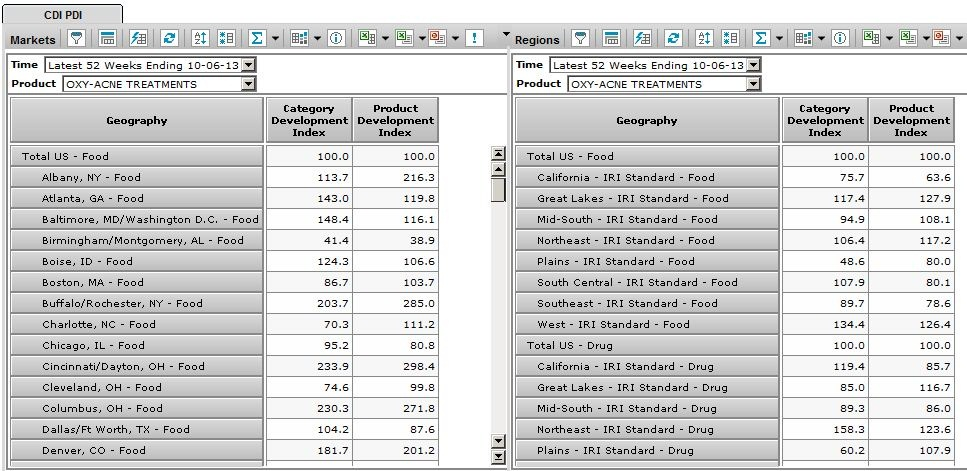
Task: Click the A-Z sort icon in Markets toolbar
Action: coord(200,38)
